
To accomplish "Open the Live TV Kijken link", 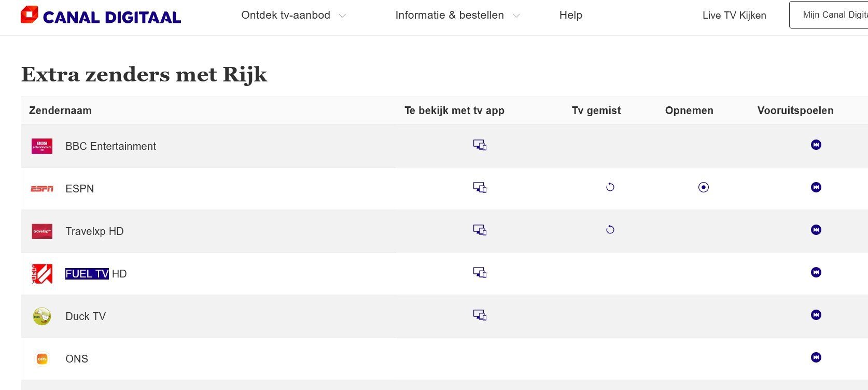I will (x=734, y=16).
